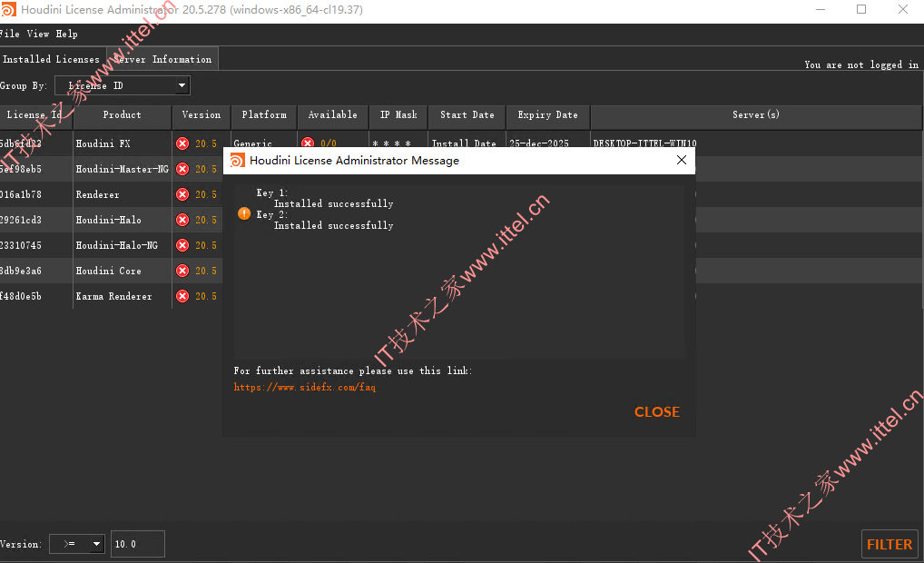Click license ID ending f48d0e5b
Screen dimensions: 924x563
[21, 296]
